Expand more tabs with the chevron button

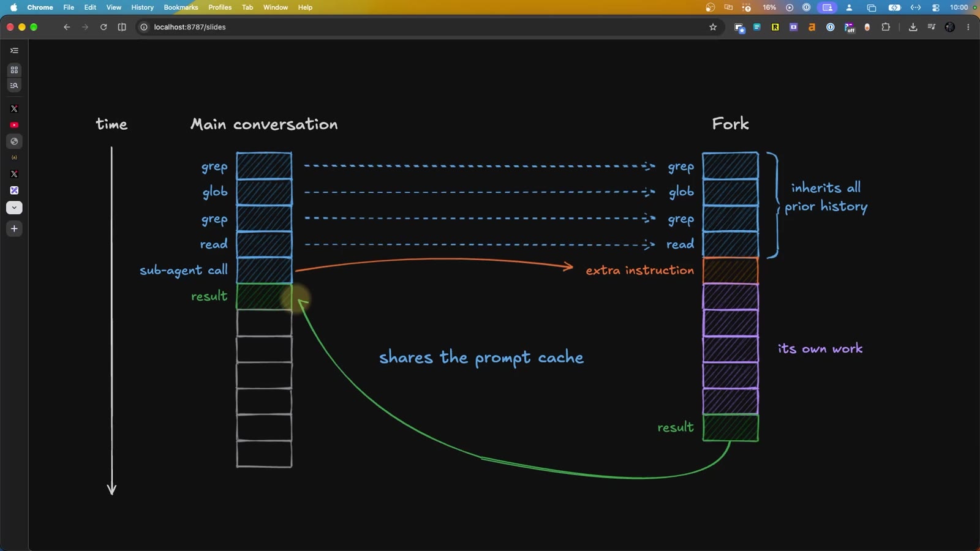[14, 208]
